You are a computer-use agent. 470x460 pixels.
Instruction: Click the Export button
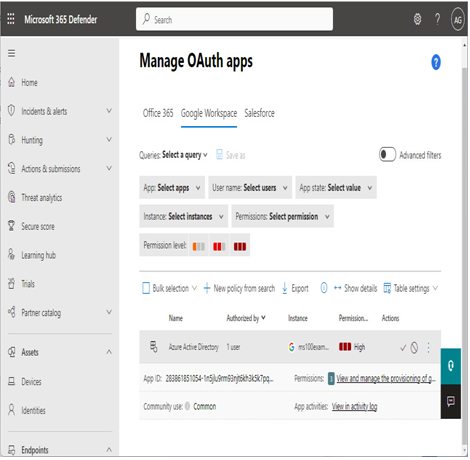[x=295, y=288]
